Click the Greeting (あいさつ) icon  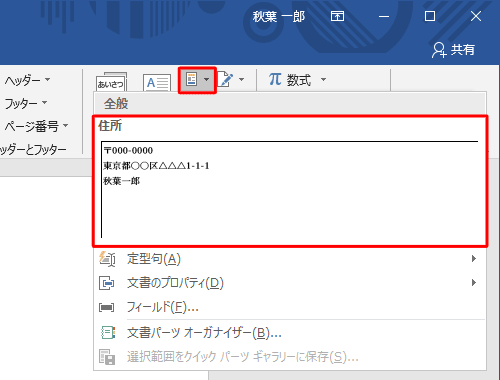111,82
